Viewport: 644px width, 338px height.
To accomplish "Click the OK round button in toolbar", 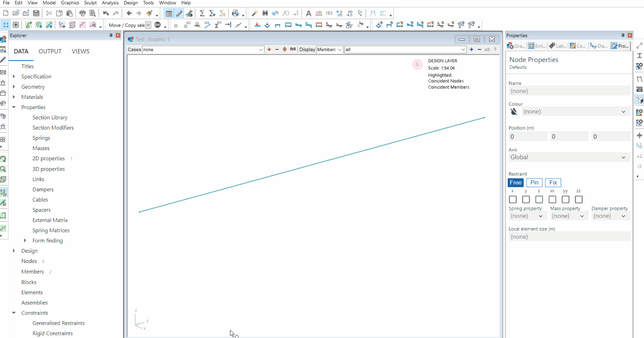I will coord(158,25).
